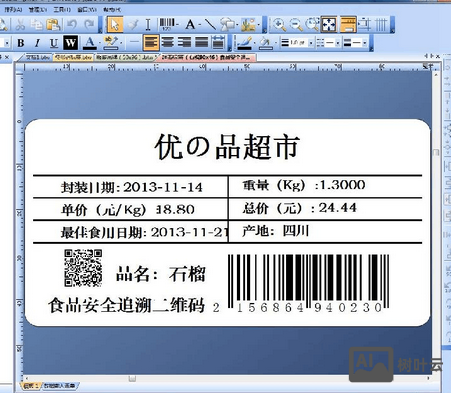Open the first menu in the menu bar
Image resolution: width=451 pixels, height=393 pixels.
13,9
